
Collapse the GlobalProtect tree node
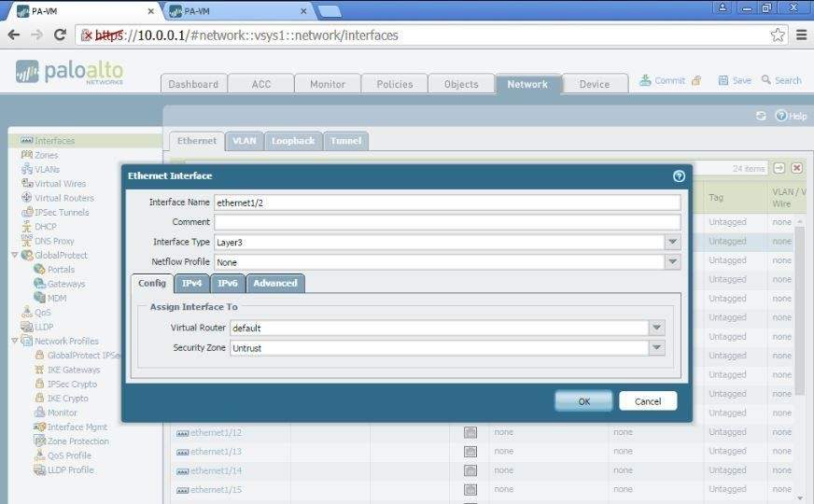[14, 255]
